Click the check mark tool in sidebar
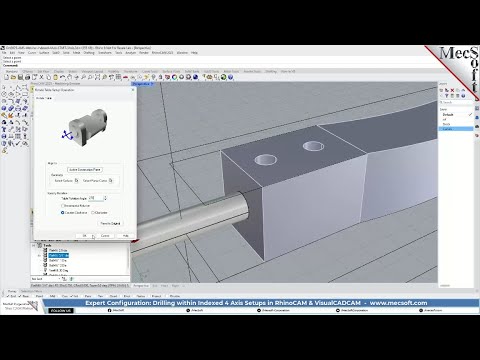This screenshot has width=480, height=360. click(18, 143)
